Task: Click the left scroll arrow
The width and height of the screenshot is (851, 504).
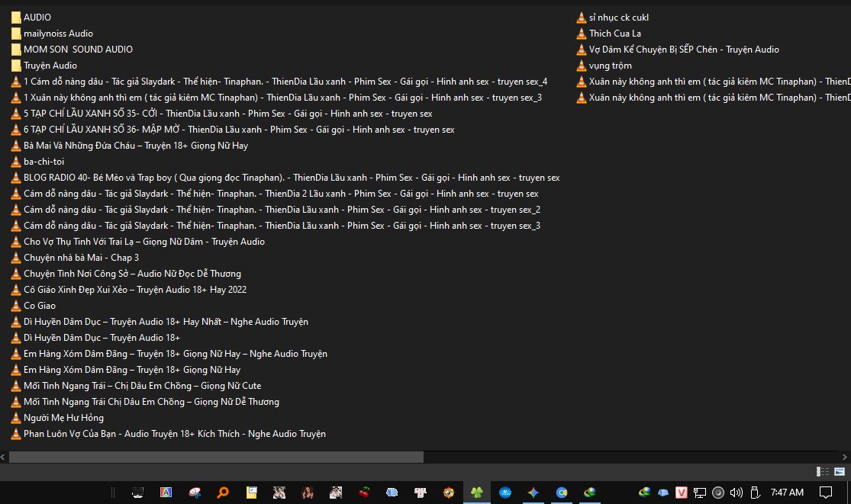Action: coord(3,457)
